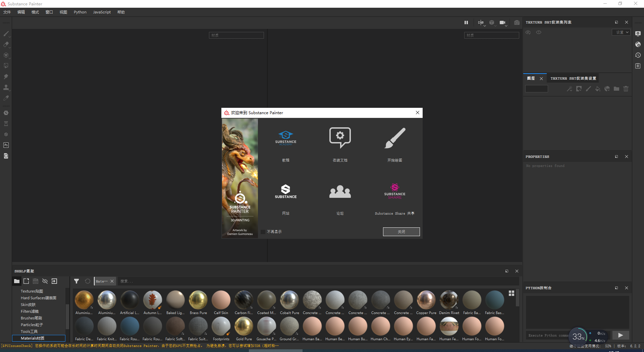Toggle shelf folder view icon
Image resolution: width=644 pixels, height=352 pixels.
coord(17,281)
